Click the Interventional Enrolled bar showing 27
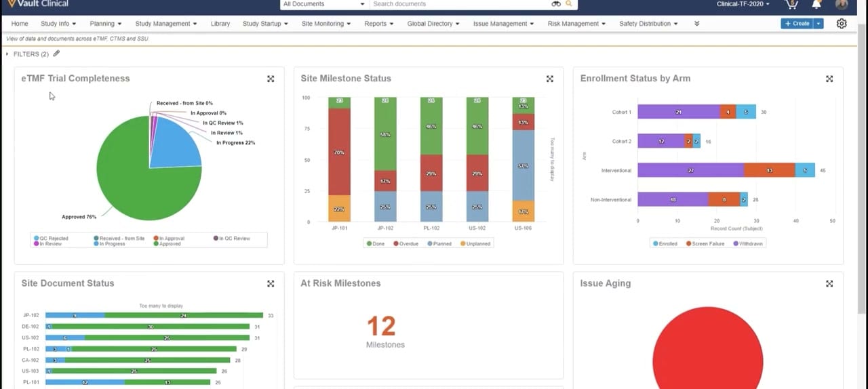The image size is (868, 389). coord(691,170)
